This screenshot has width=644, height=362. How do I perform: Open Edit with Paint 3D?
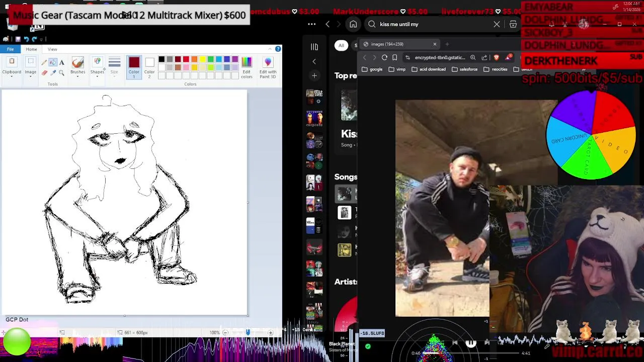point(268,67)
